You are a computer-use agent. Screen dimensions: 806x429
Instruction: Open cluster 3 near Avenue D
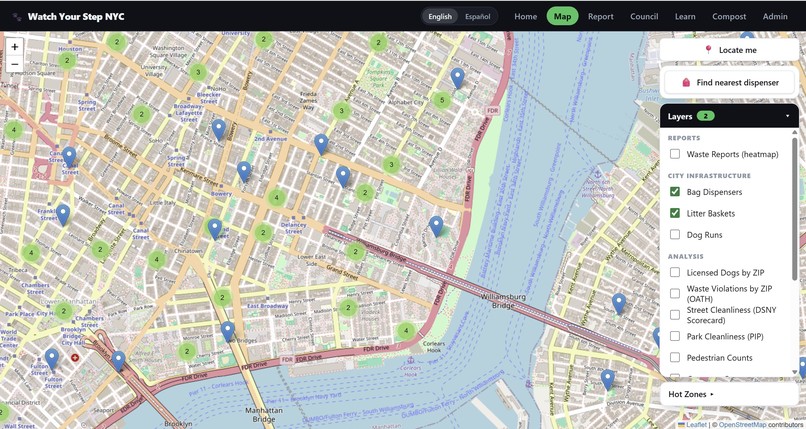click(x=391, y=164)
